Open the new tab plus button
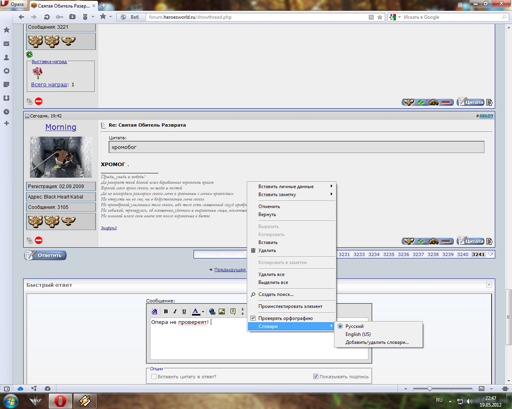Screen dimensions: 512x409 coord(103,6)
